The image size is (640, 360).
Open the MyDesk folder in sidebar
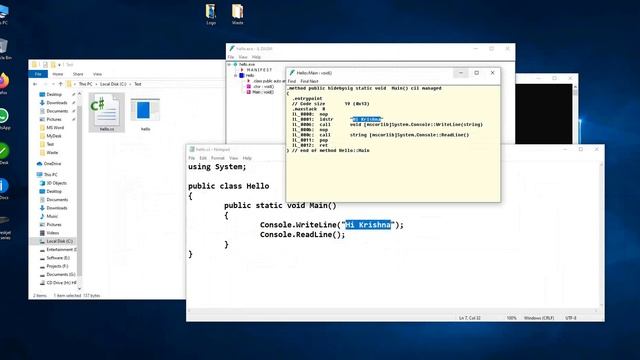pos(53,136)
